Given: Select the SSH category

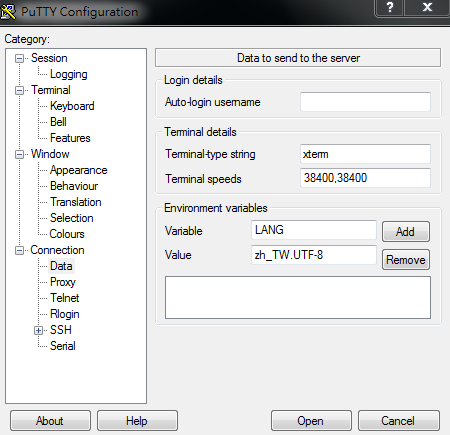Looking at the screenshot, I should pos(61,330).
